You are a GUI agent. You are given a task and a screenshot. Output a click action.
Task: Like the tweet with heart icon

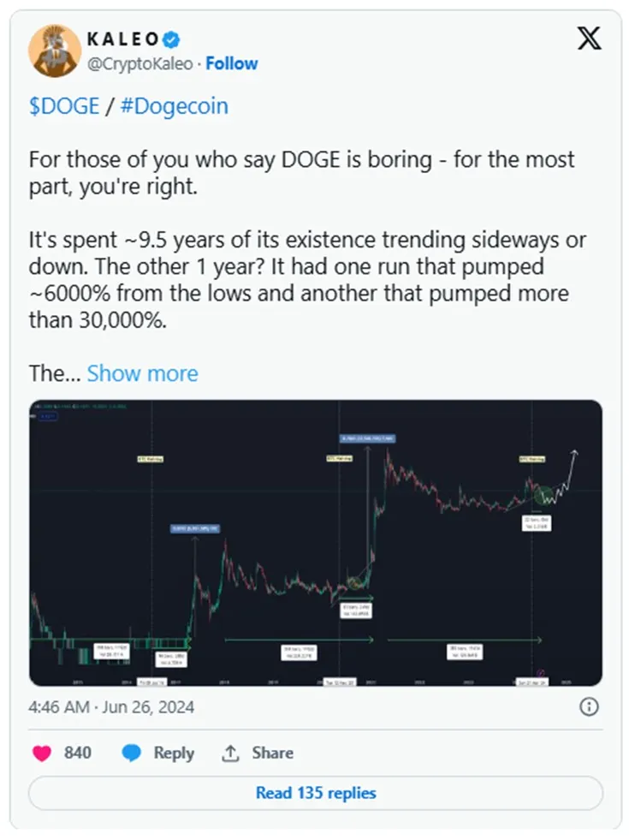click(x=41, y=754)
